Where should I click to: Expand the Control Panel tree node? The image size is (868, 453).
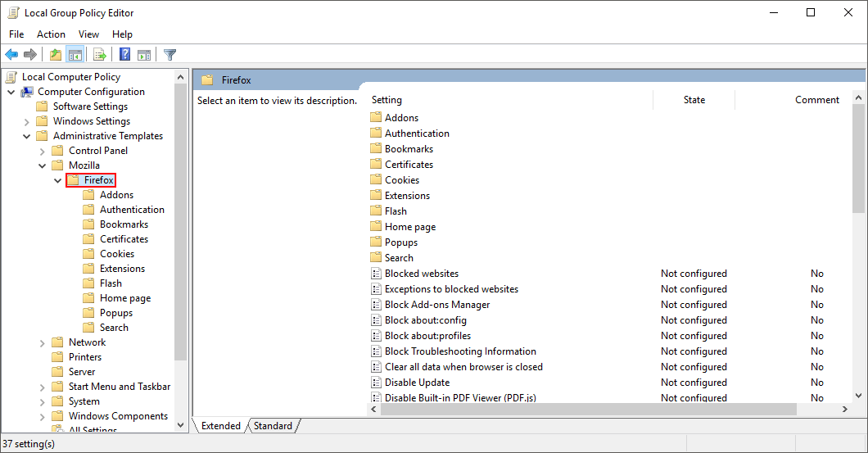pyautogui.click(x=42, y=151)
